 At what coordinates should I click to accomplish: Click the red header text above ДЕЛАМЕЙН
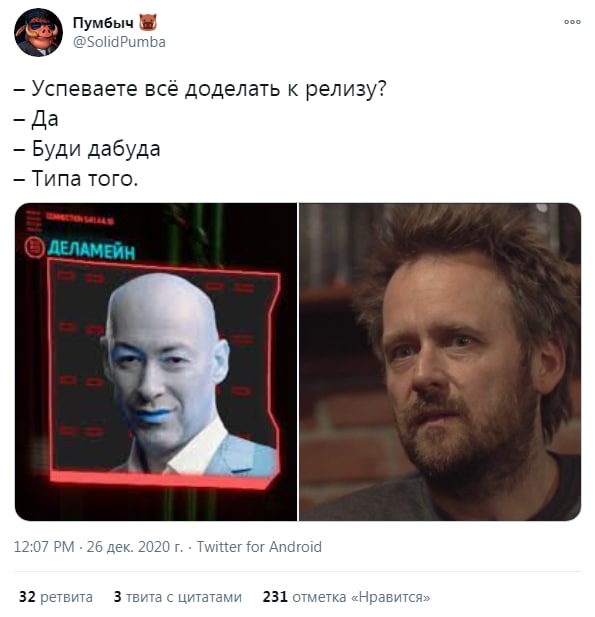(x=80, y=218)
